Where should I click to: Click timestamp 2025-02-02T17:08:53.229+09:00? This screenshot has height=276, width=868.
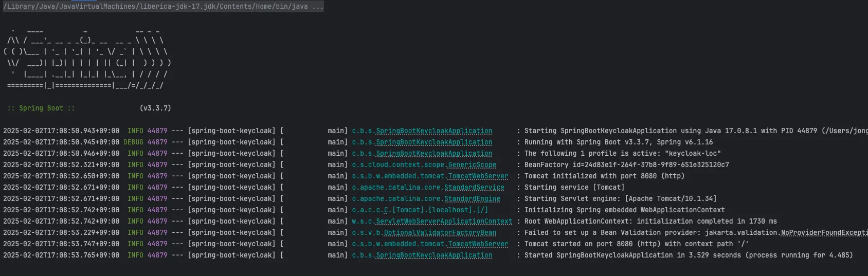pyautogui.click(x=61, y=233)
